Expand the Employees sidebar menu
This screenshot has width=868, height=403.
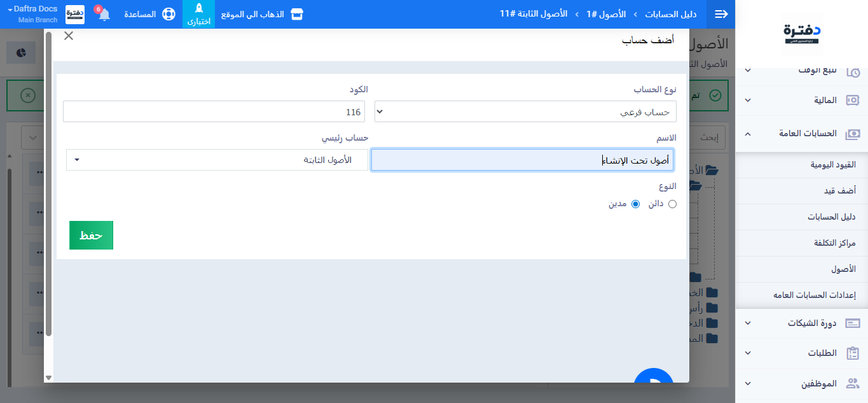pyautogui.click(x=802, y=383)
